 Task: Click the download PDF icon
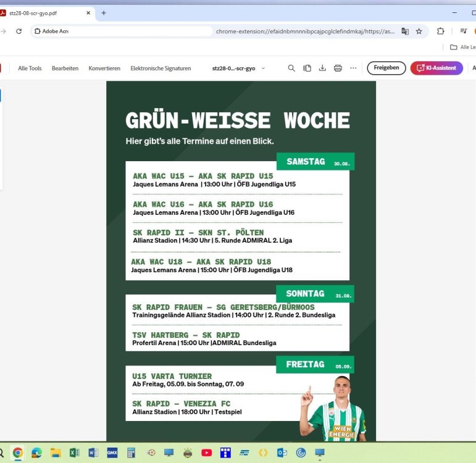(x=322, y=68)
